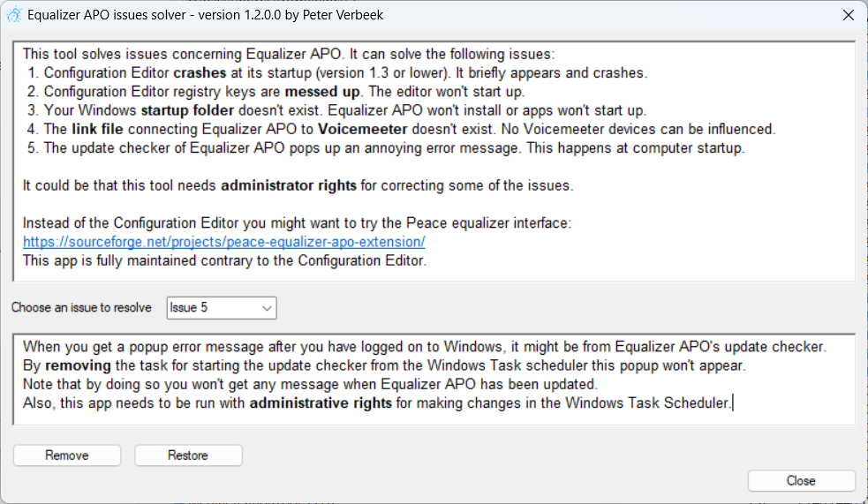Open the issue selection combo box showing Issue 5
This screenshot has height=504, width=868.
[212, 308]
